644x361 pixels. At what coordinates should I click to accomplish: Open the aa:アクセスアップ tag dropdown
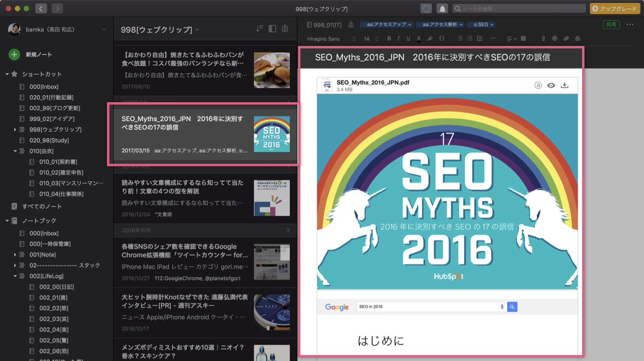pyautogui.click(x=386, y=25)
